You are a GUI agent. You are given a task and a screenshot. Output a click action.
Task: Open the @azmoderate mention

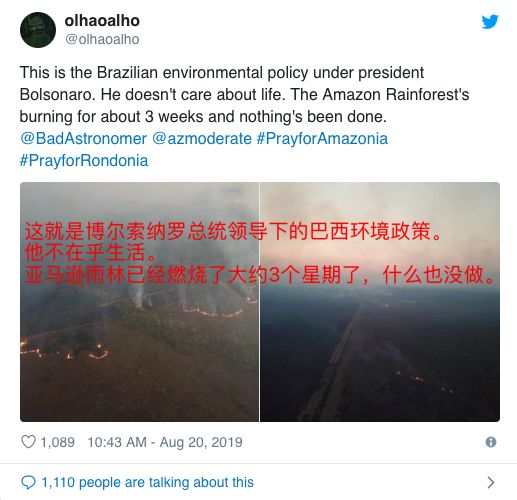[x=202, y=139]
